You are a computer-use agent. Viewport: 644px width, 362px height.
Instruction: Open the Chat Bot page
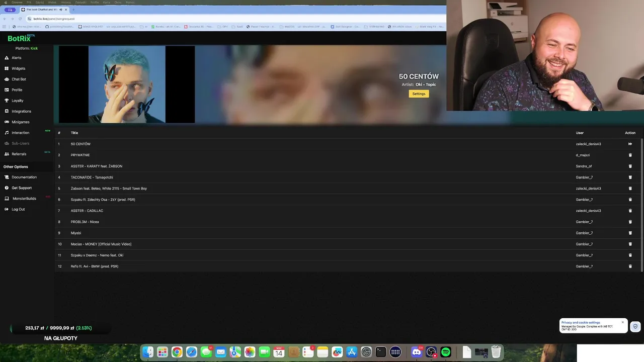(19, 79)
